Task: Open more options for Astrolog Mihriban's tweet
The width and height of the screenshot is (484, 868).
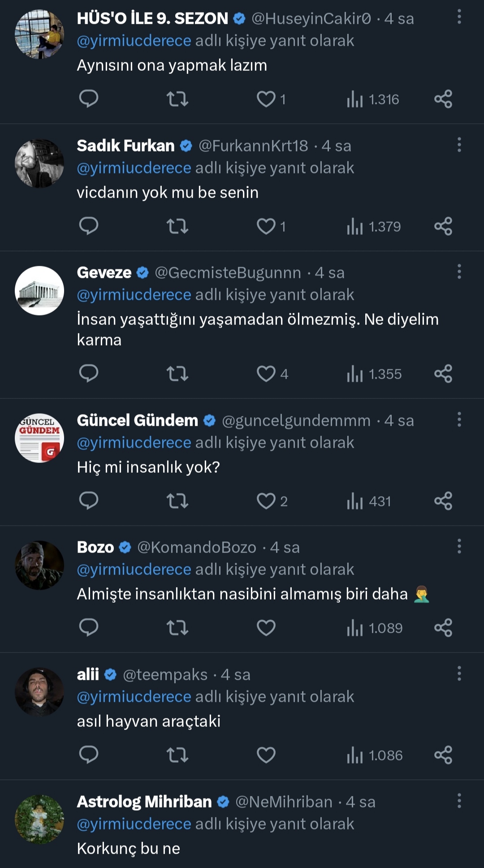Action: pos(459,801)
